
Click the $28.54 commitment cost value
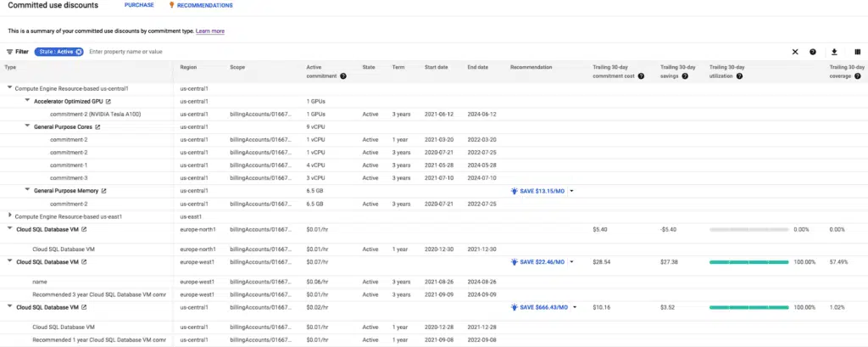point(602,261)
